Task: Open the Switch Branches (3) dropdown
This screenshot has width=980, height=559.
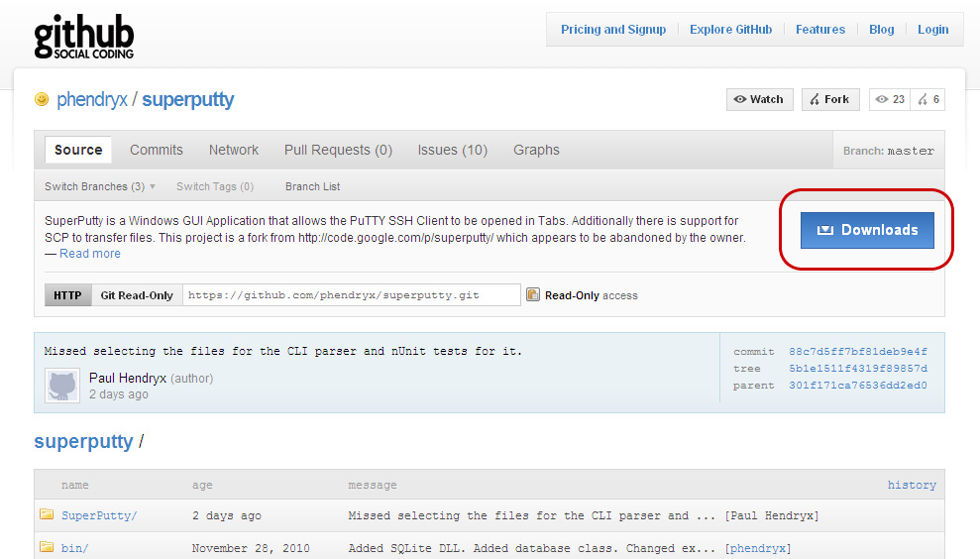Action: coord(100,186)
